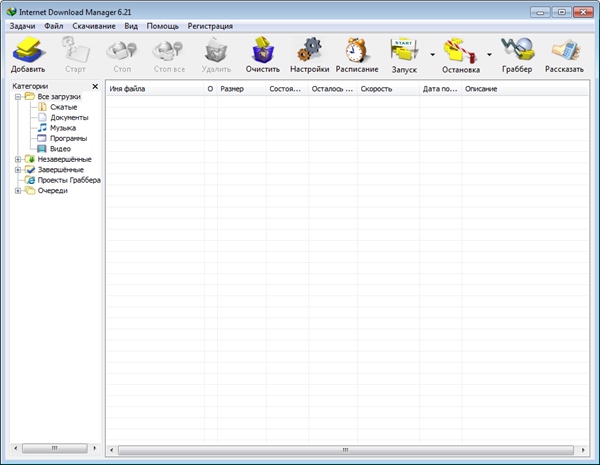Click the horizontal scrollbar under download list

[340, 449]
